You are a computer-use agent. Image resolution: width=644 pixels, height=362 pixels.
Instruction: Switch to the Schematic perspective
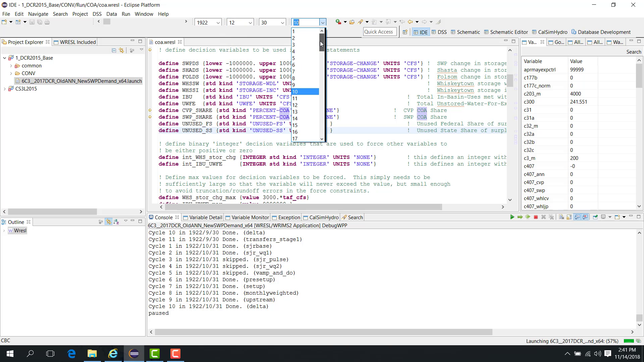pyautogui.click(x=465, y=32)
